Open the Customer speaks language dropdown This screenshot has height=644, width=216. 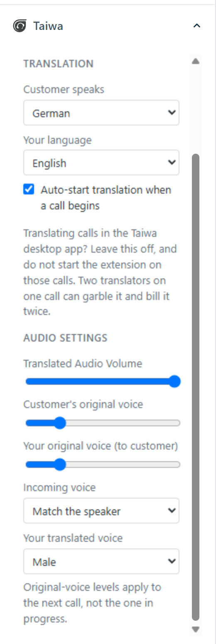pos(101,113)
